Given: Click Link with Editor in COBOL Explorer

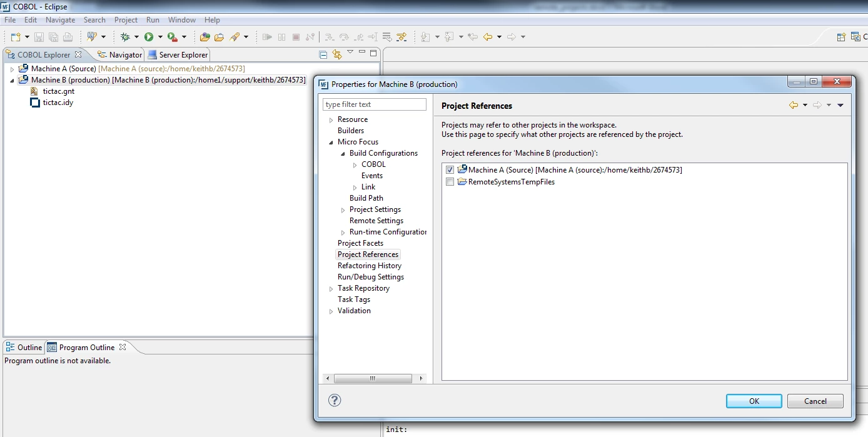Looking at the screenshot, I should pyautogui.click(x=337, y=54).
